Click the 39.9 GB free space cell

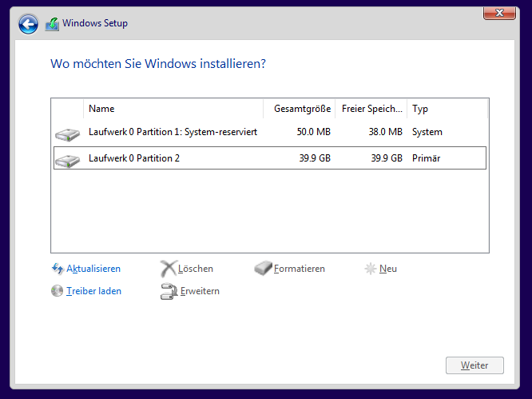tap(387, 158)
